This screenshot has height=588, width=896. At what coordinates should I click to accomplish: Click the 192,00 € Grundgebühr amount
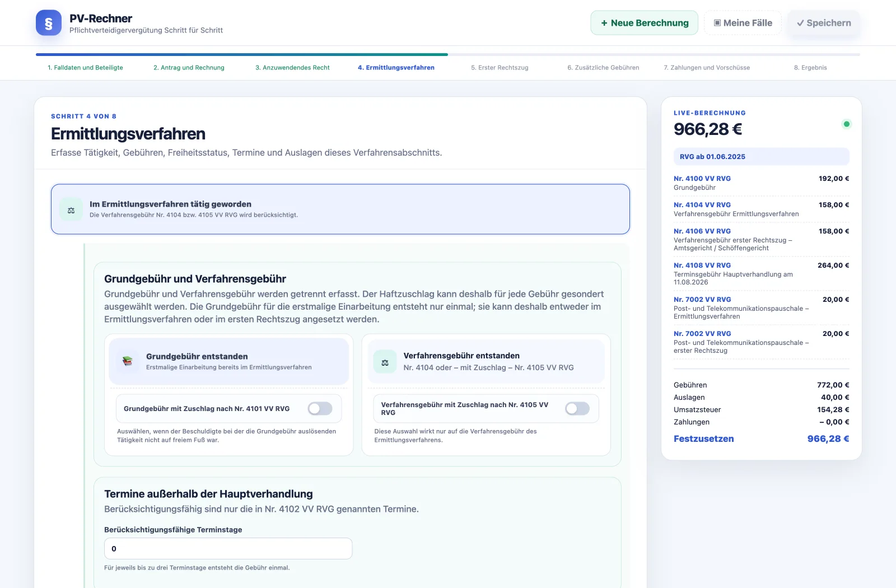834,179
